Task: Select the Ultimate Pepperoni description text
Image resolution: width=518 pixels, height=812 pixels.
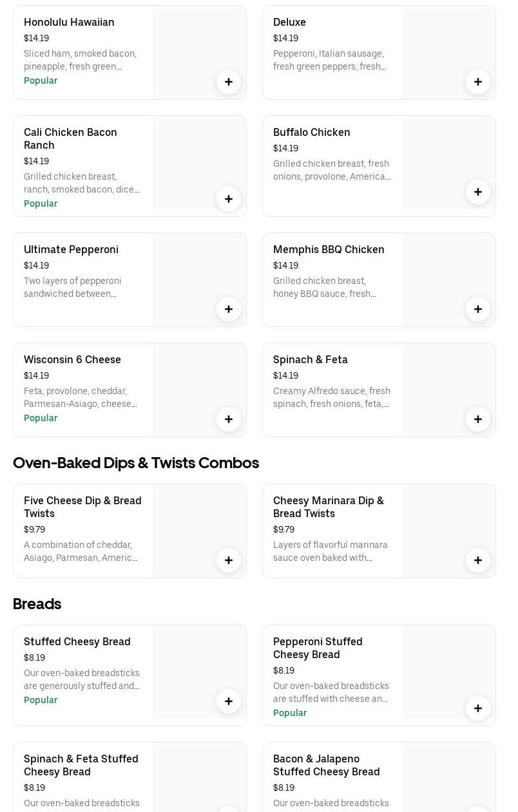Action: point(73,287)
